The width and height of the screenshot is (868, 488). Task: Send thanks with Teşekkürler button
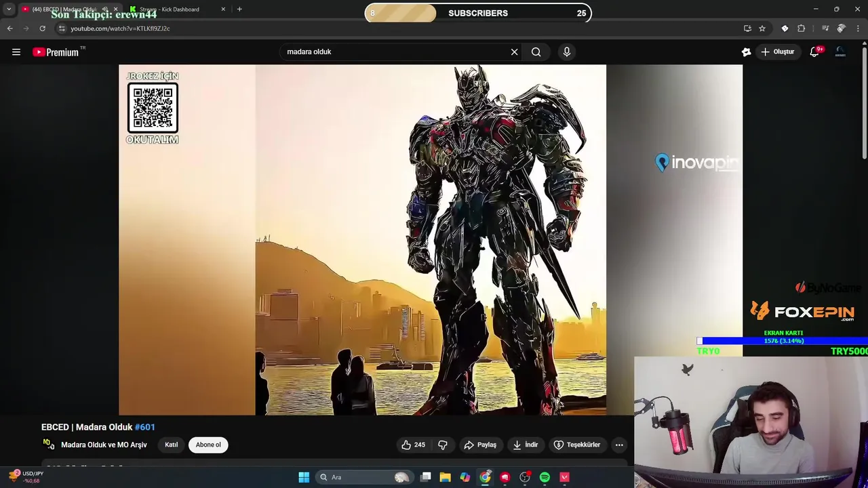[577, 445]
